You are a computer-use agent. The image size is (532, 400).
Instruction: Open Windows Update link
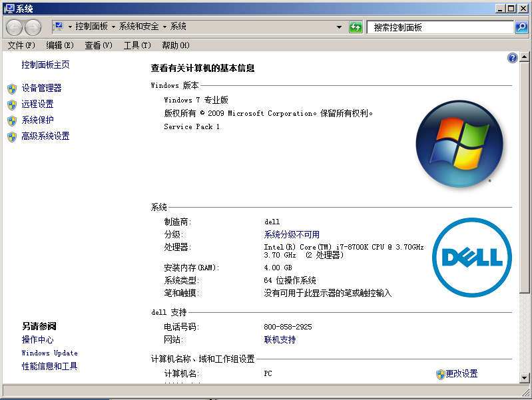pyautogui.click(x=49, y=353)
